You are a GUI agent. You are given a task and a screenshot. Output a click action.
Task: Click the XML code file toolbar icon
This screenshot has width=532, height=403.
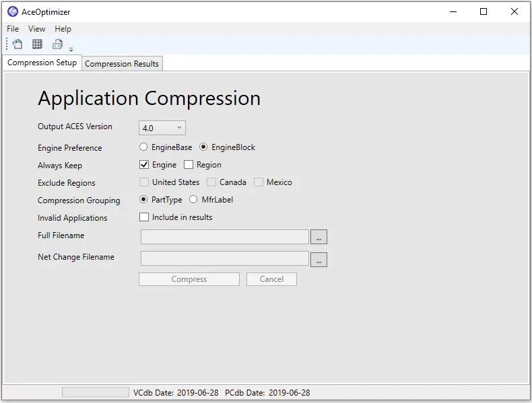(57, 44)
